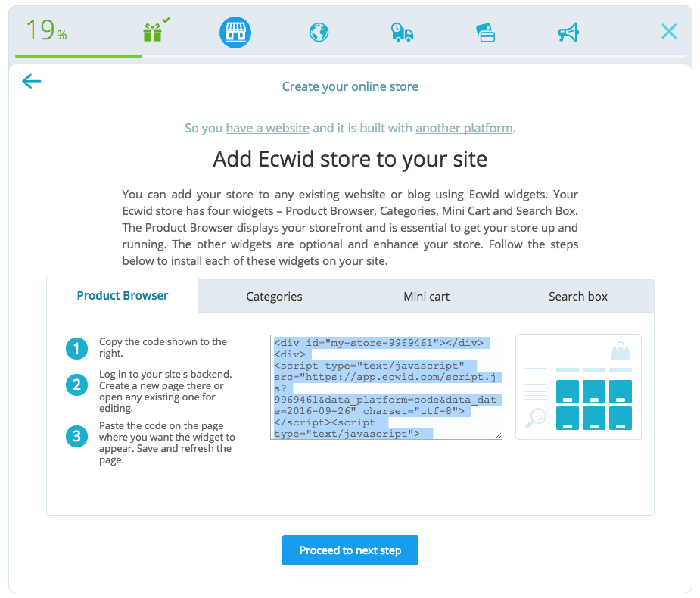700x598 pixels.
Task: Click the 'Add Ecwid store to your site' title
Action: click(350, 159)
